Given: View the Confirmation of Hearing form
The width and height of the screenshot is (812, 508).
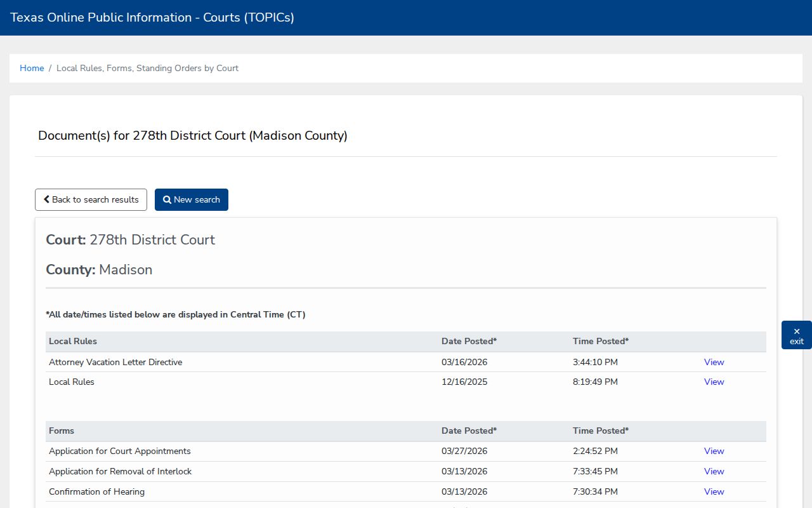Looking at the screenshot, I should tap(714, 491).
